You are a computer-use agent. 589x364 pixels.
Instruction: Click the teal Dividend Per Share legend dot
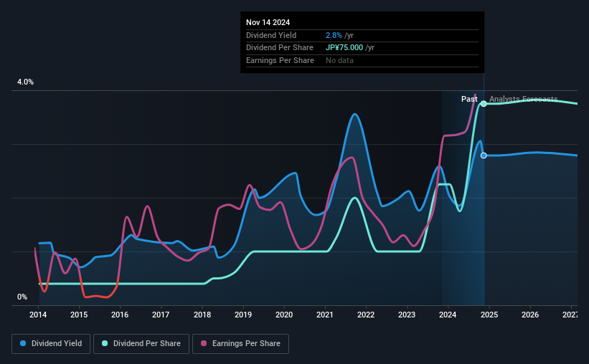105,343
